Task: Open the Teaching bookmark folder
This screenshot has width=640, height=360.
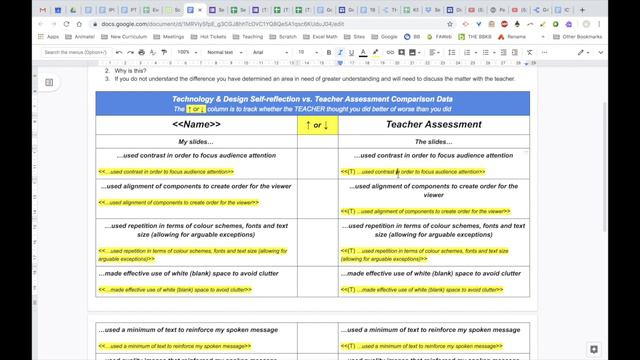Action: pos(248,37)
